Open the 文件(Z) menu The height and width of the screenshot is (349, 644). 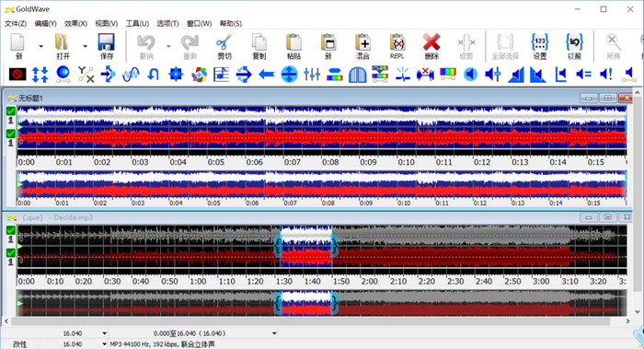coord(16,23)
